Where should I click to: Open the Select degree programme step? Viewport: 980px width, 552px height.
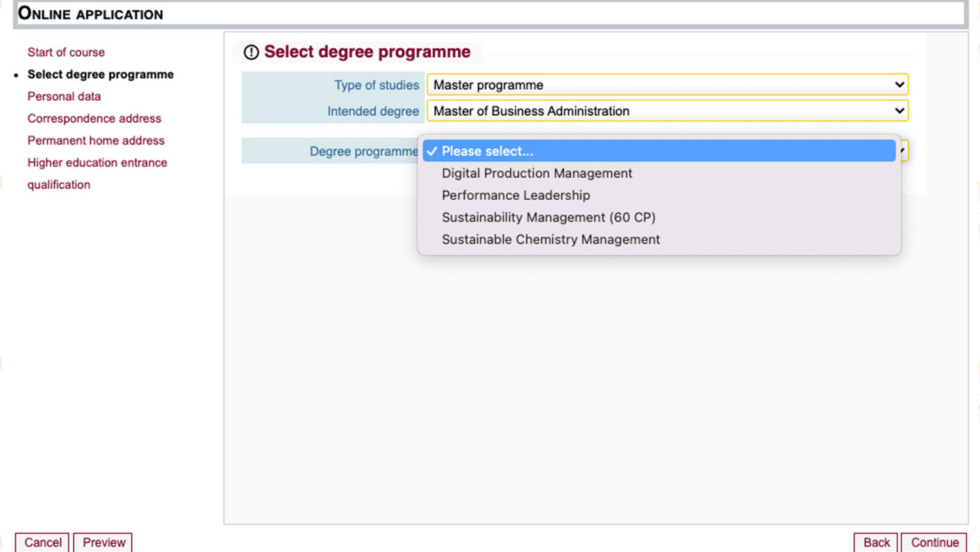pyautogui.click(x=100, y=74)
